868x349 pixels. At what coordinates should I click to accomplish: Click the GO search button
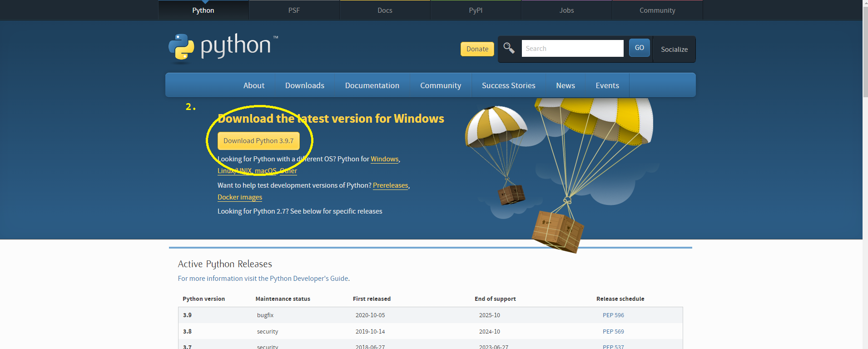[639, 48]
